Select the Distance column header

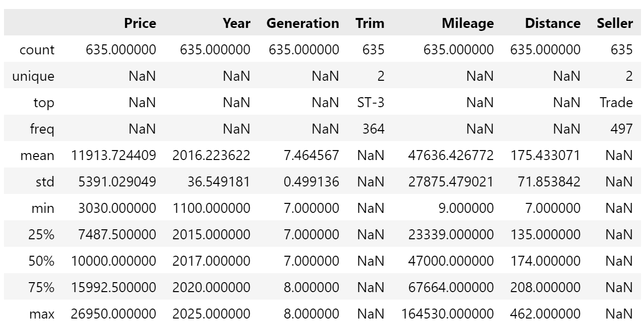pos(553,23)
